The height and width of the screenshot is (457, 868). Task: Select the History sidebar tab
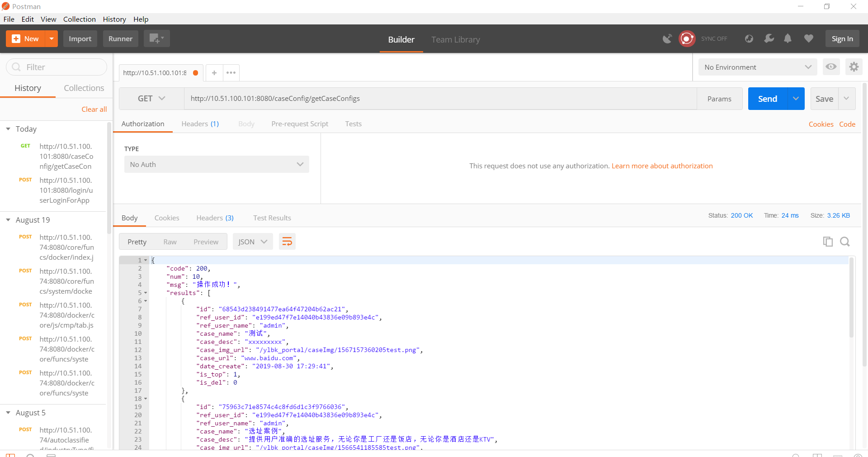click(x=28, y=88)
